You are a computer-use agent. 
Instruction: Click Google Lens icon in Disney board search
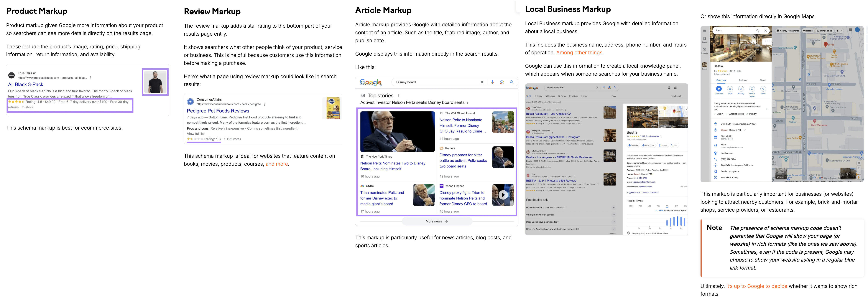[502, 82]
